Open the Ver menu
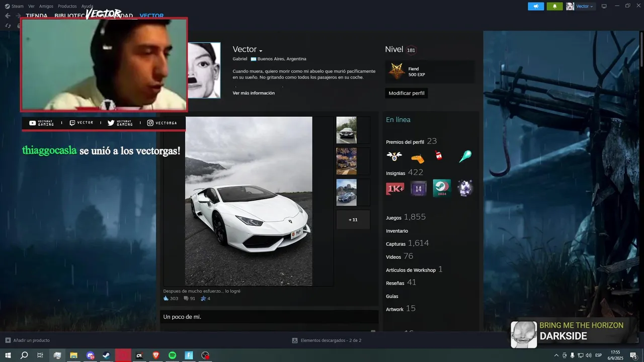Image resolution: width=644 pixels, height=362 pixels. pos(31,6)
